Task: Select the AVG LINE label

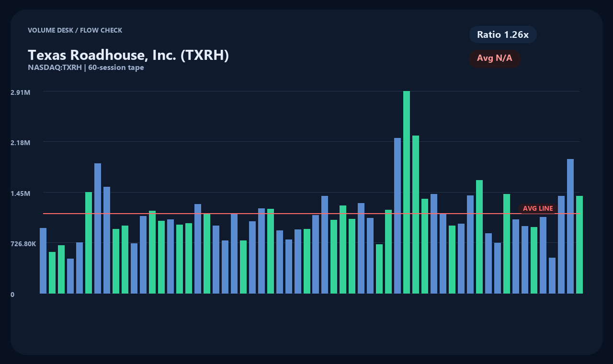Action: (x=538, y=209)
